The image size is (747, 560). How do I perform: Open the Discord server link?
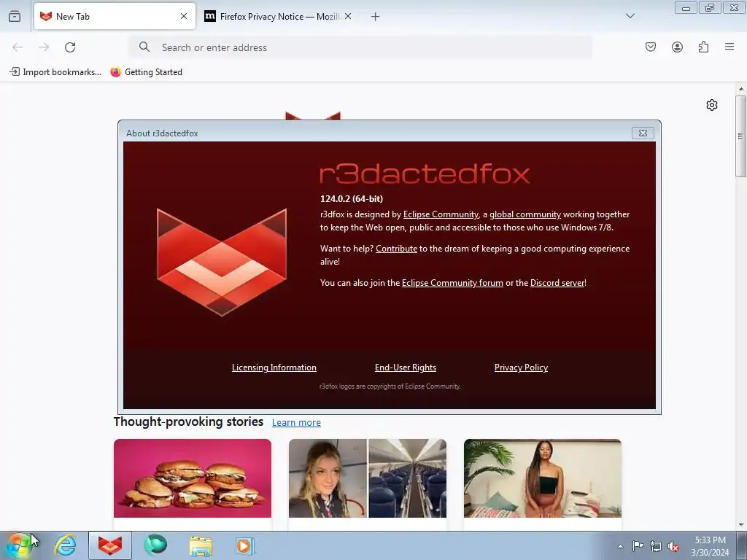point(557,283)
